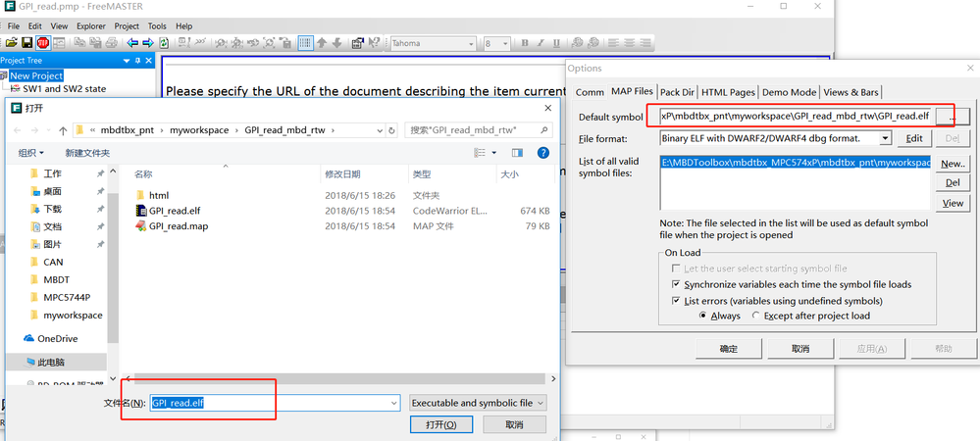Apply Italic formatting toolbar icon
980x441 pixels.
click(x=541, y=43)
